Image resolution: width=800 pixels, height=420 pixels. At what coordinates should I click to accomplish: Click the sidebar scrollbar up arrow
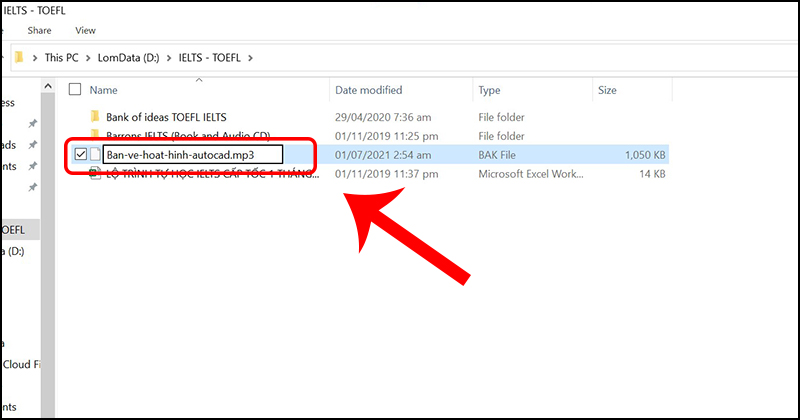pyautogui.click(x=48, y=86)
